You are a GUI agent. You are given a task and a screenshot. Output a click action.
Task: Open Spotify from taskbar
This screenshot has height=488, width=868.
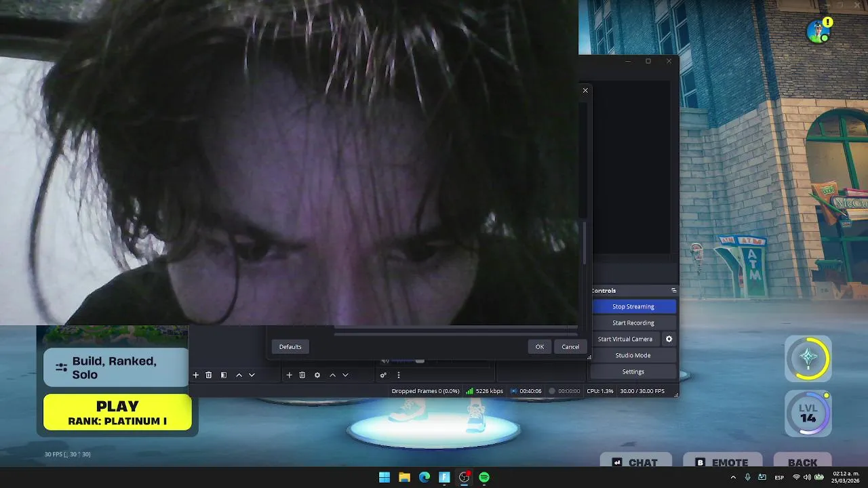[x=484, y=477]
